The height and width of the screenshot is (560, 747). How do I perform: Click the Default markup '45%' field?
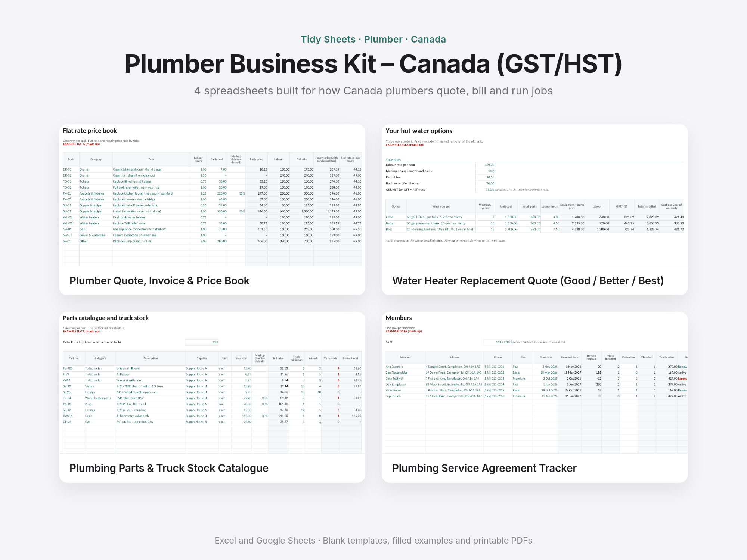[x=202, y=342]
